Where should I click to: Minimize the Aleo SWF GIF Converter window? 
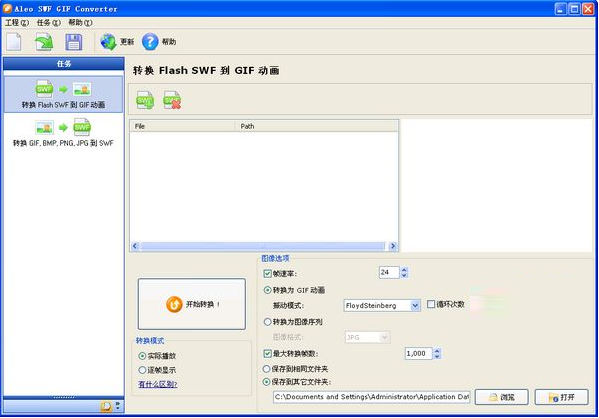[x=560, y=9]
